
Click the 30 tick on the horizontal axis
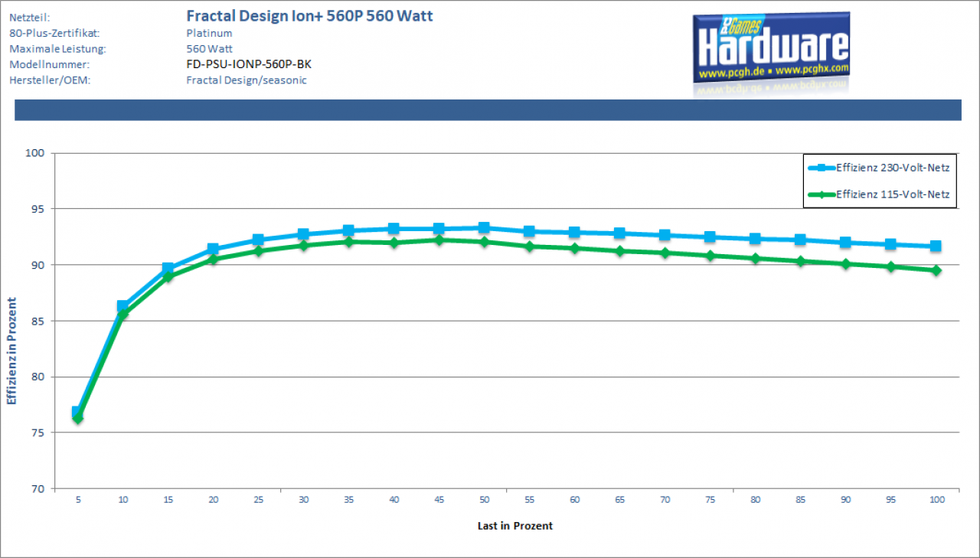(304, 500)
